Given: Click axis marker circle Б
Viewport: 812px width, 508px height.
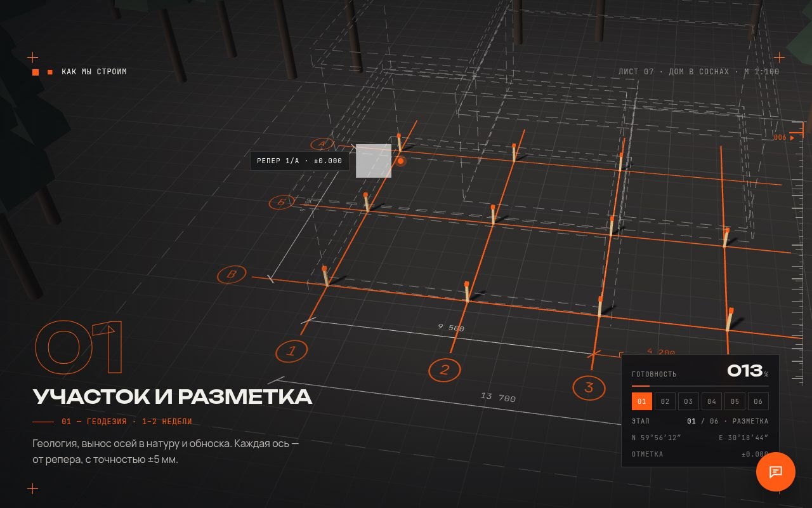Looking at the screenshot, I should [x=281, y=203].
